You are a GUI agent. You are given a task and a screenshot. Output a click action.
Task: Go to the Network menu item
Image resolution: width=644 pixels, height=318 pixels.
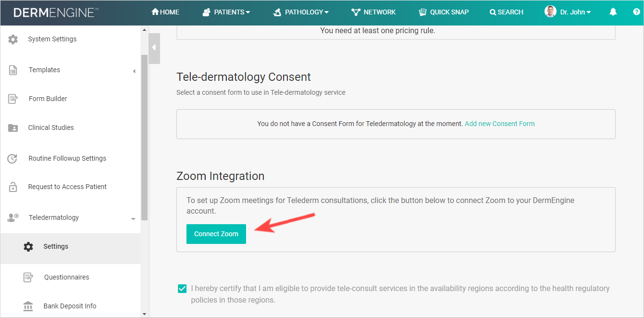pyautogui.click(x=373, y=12)
